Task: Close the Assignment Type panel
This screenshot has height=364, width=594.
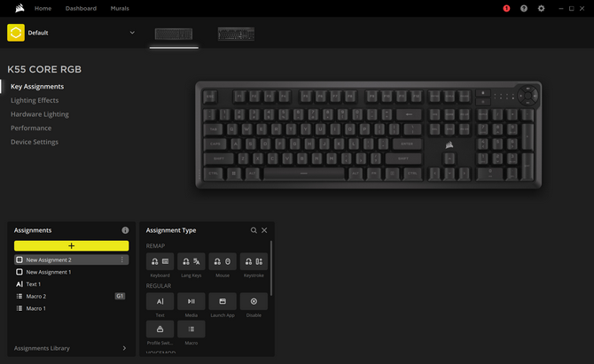Action: pos(264,230)
